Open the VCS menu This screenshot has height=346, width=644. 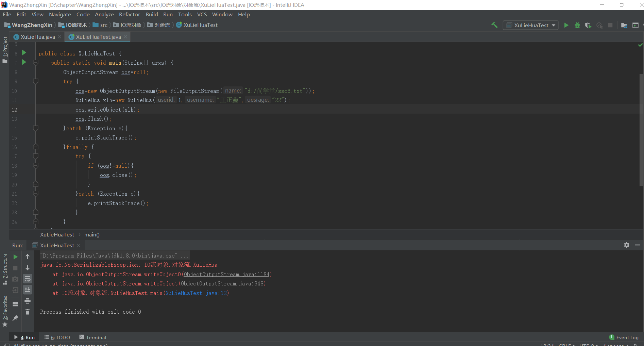pyautogui.click(x=202, y=14)
